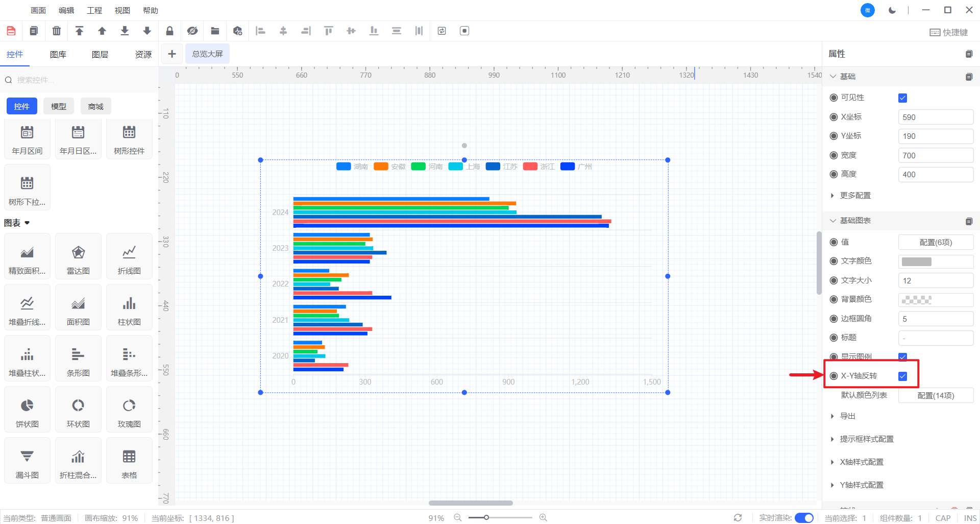Click the 配置(6项) value button

pos(935,243)
